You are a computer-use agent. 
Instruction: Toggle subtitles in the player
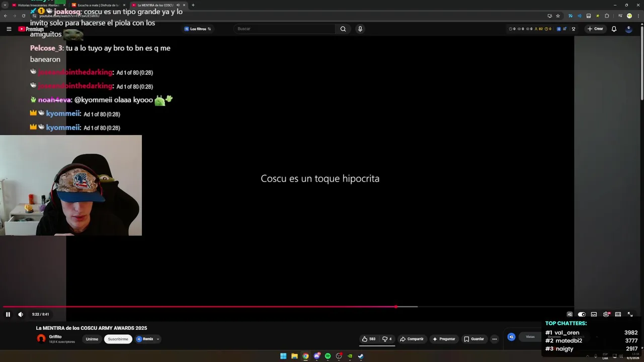coord(594,314)
